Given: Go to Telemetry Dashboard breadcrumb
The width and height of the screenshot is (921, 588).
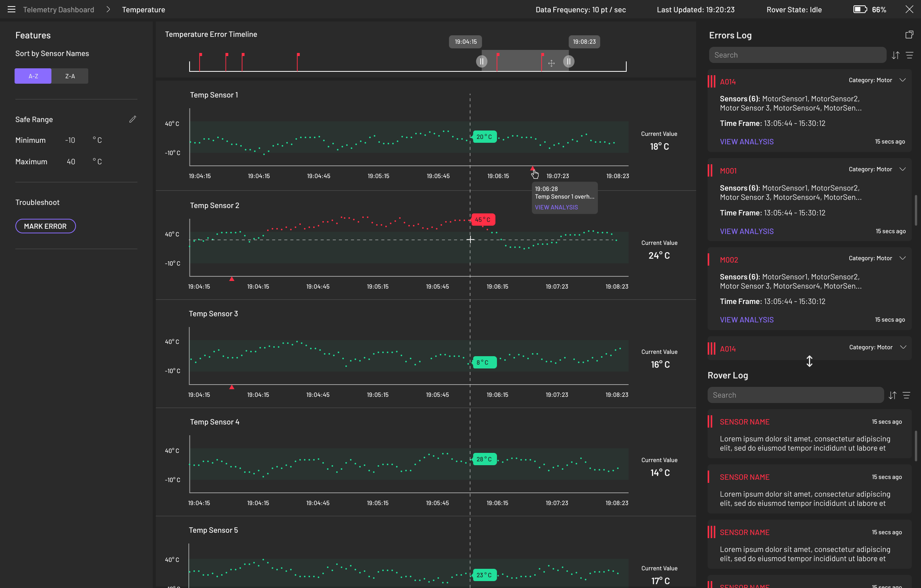Looking at the screenshot, I should pos(58,10).
